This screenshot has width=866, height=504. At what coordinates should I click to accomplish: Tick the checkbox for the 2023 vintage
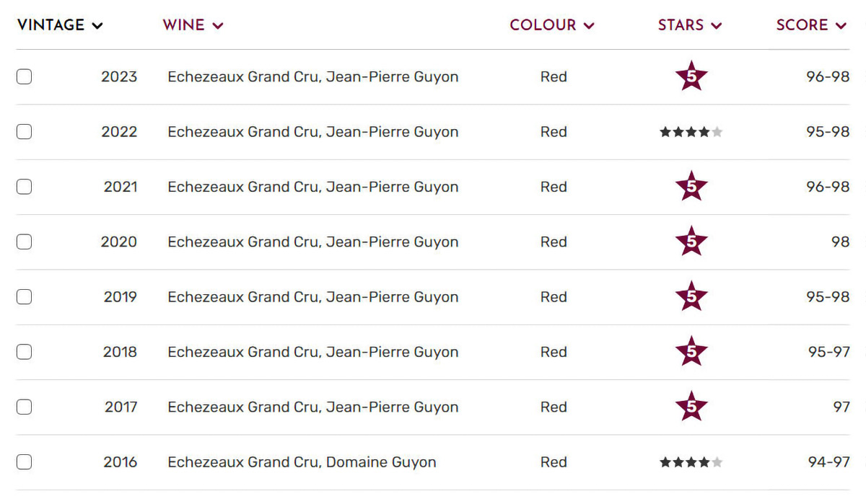[25, 76]
